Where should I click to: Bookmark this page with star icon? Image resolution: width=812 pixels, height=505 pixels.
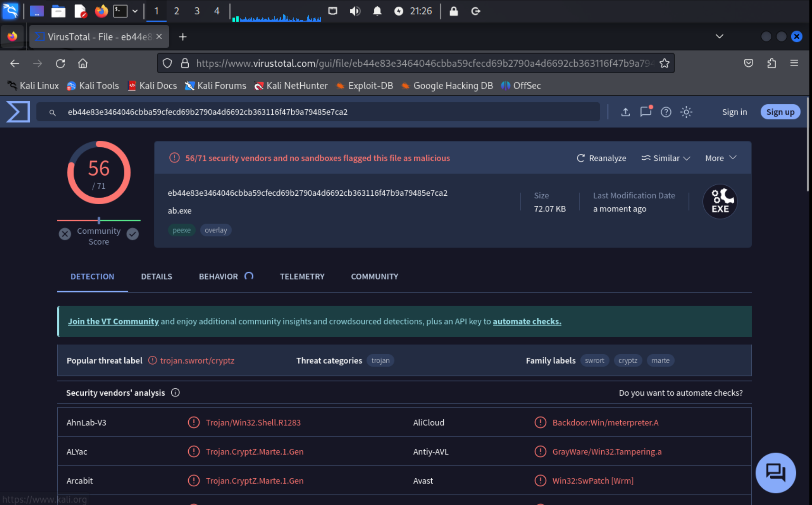[x=665, y=63]
